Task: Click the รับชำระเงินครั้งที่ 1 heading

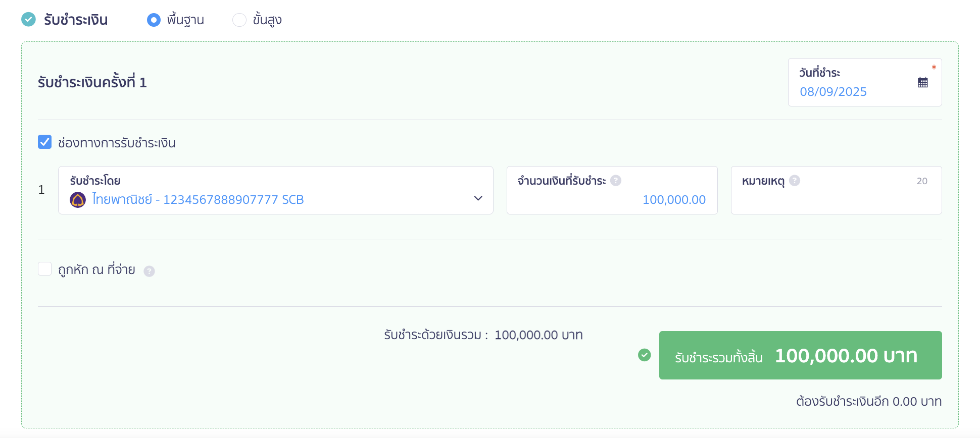Action: [x=92, y=82]
